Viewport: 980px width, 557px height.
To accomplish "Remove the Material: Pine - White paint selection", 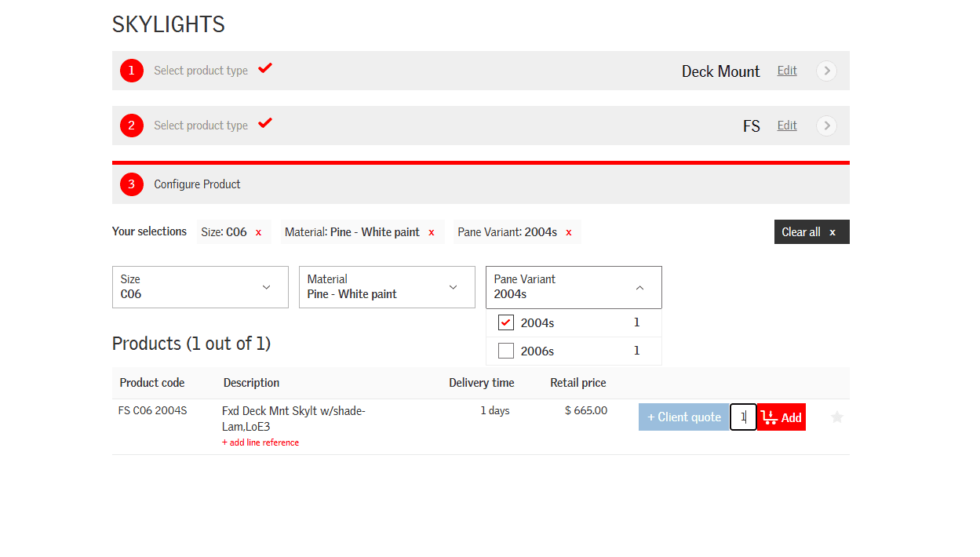I will (x=432, y=232).
